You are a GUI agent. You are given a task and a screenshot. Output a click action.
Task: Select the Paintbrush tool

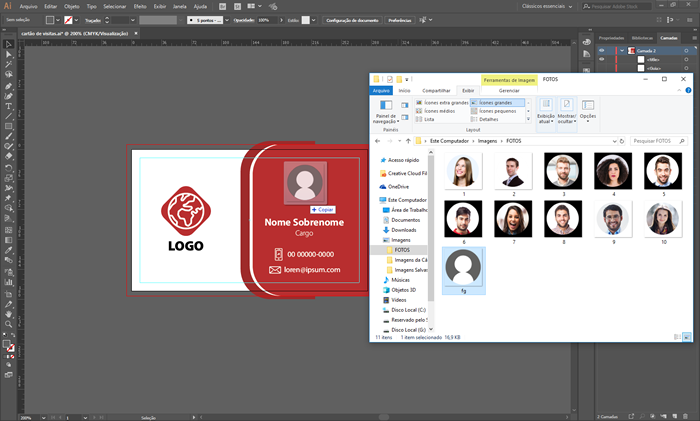pos(8,136)
